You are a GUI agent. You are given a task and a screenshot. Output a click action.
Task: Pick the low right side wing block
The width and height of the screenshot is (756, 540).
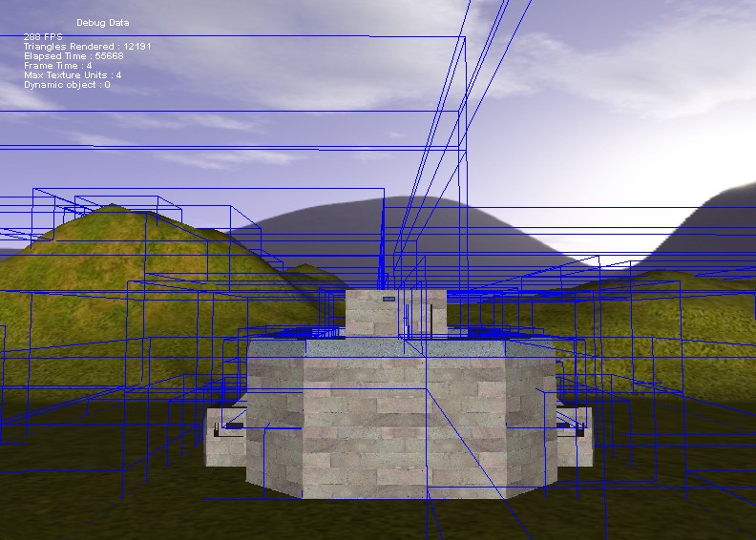pyautogui.click(x=576, y=437)
